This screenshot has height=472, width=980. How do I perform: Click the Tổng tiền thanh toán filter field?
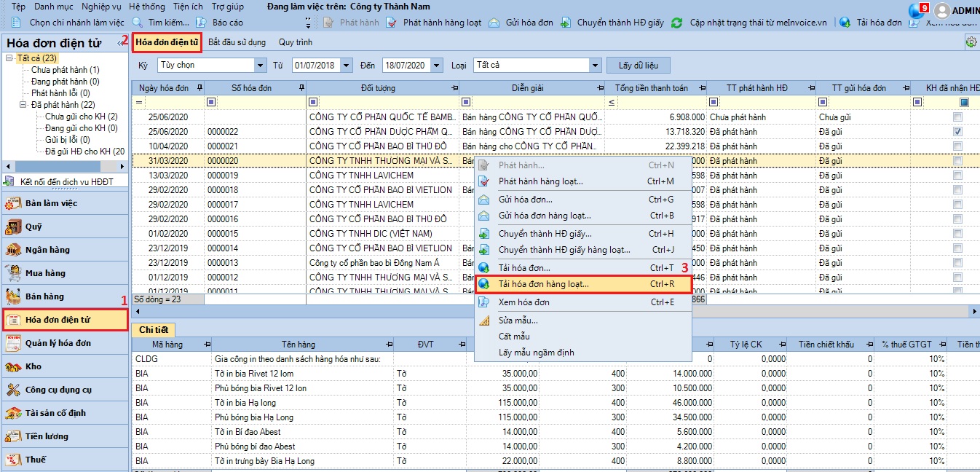click(661, 103)
